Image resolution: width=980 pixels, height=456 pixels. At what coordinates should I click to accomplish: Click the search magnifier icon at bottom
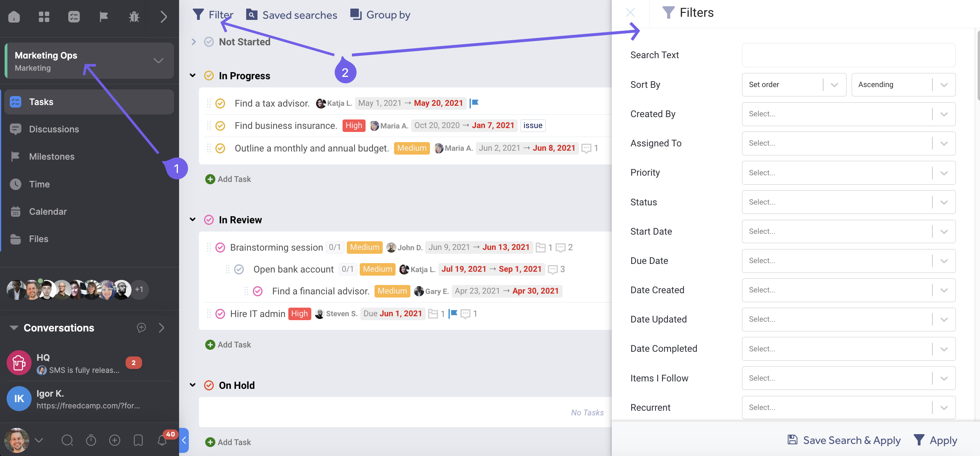click(67, 440)
